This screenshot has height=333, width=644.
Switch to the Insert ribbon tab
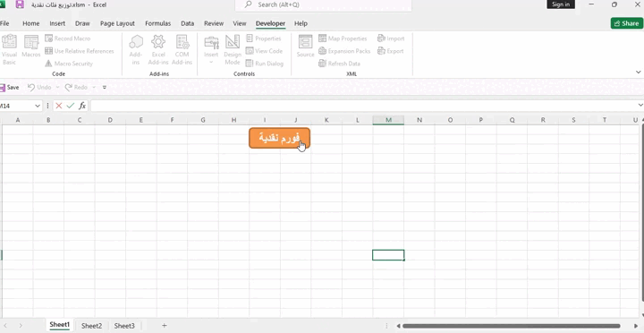[57, 23]
